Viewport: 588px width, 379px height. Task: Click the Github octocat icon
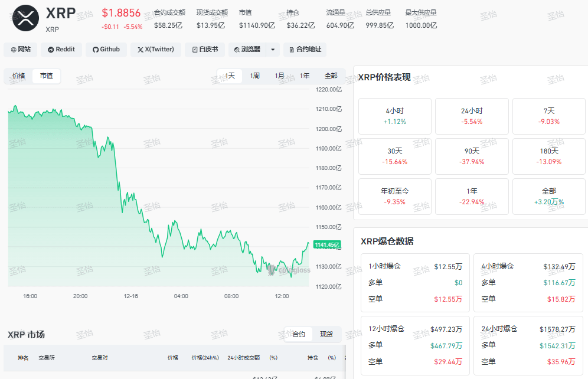pyautogui.click(x=96, y=50)
